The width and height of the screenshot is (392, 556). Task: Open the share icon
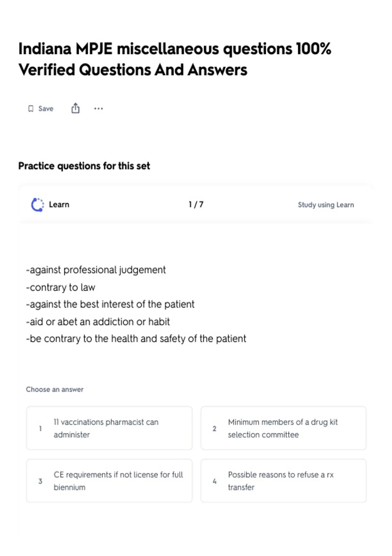(x=75, y=108)
